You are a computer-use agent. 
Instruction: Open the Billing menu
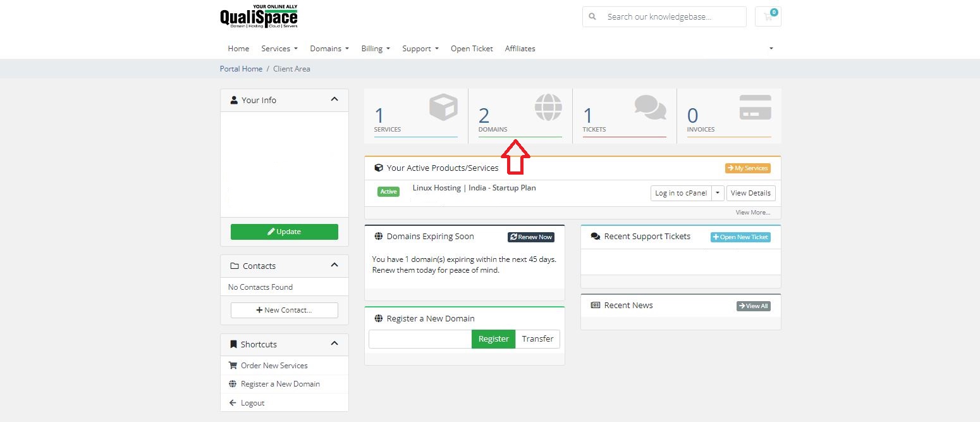click(x=375, y=48)
